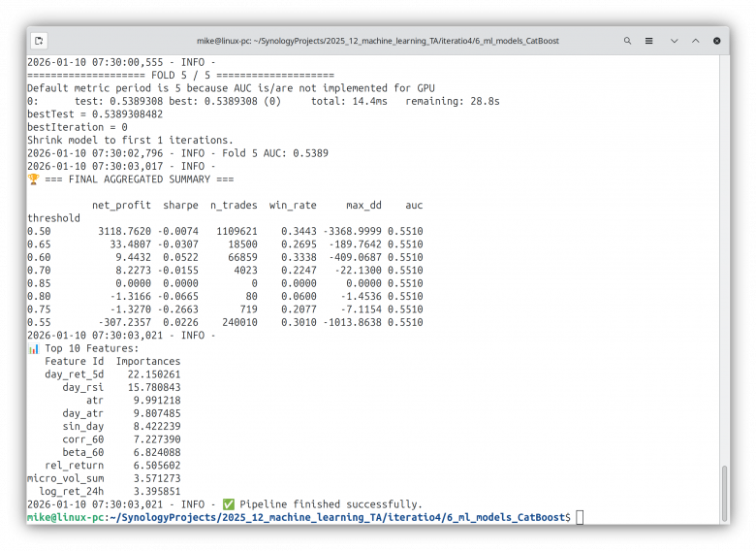The width and height of the screenshot is (756, 551).
Task: Minimize the terminal window
Action: pos(674,41)
